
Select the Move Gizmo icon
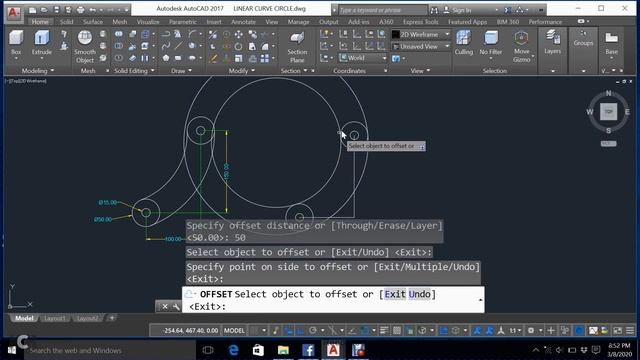pos(521,38)
